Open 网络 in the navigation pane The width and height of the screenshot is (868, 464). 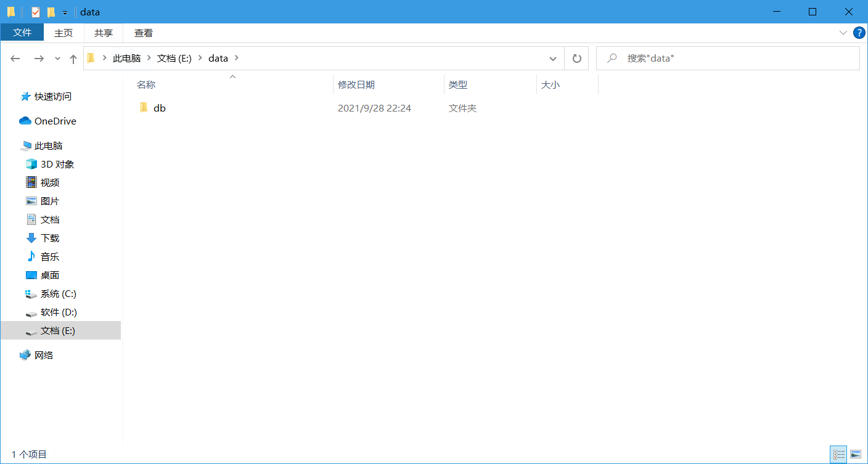[44, 355]
